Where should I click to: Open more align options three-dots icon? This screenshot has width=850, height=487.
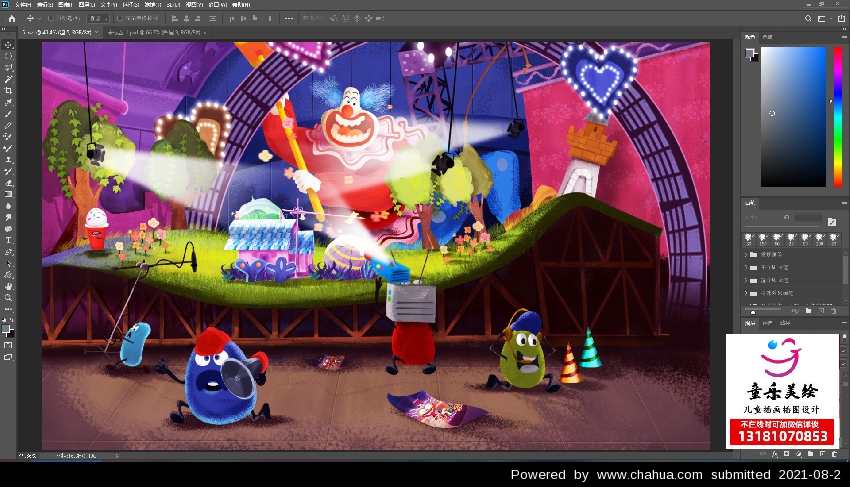288,18
